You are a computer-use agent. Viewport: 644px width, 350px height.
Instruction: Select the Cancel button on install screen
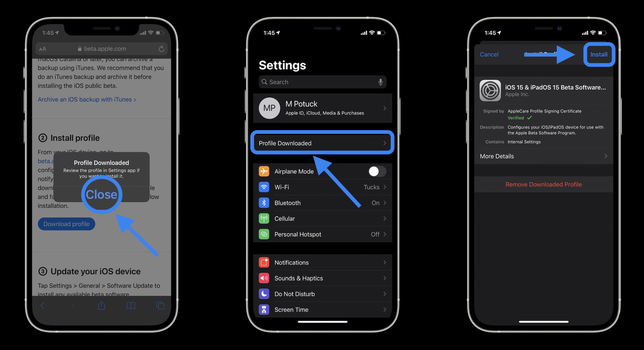click(x=489, y=54)
